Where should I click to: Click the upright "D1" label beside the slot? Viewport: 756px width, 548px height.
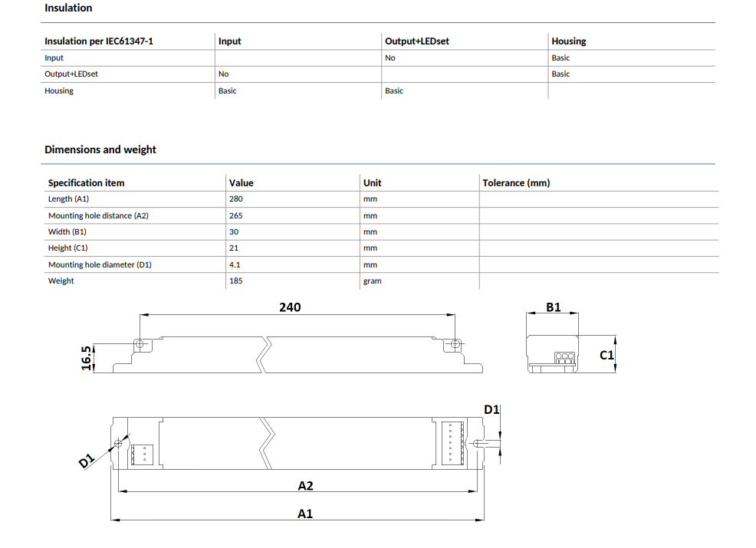tap(491, 410)
